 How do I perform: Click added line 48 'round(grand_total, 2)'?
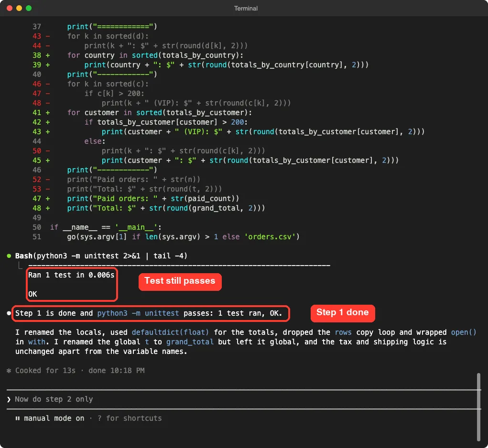point(149,208)
